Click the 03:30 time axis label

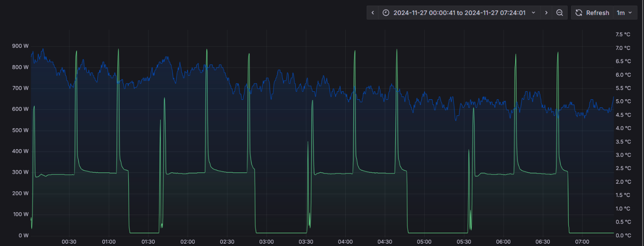tap(306, 242)
